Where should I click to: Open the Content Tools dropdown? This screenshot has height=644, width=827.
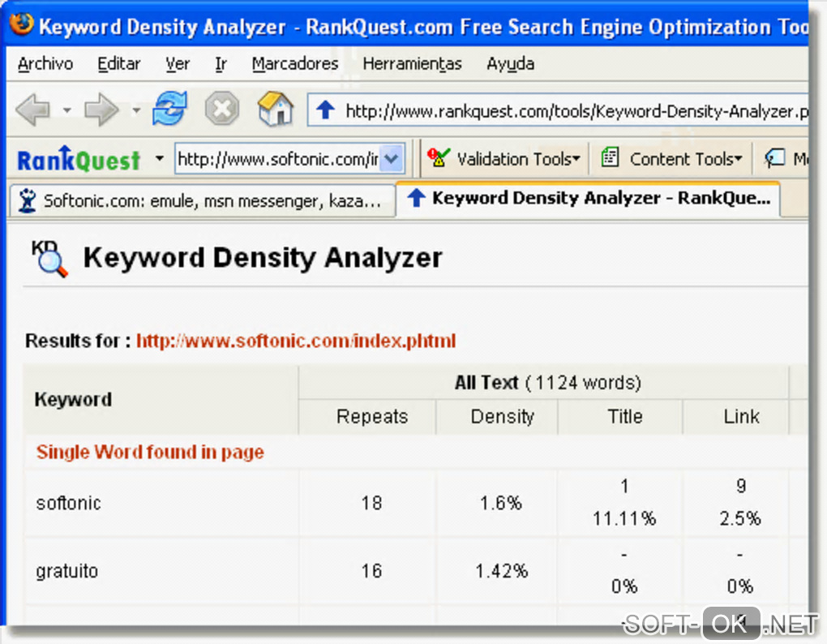(x=739, y=158)
